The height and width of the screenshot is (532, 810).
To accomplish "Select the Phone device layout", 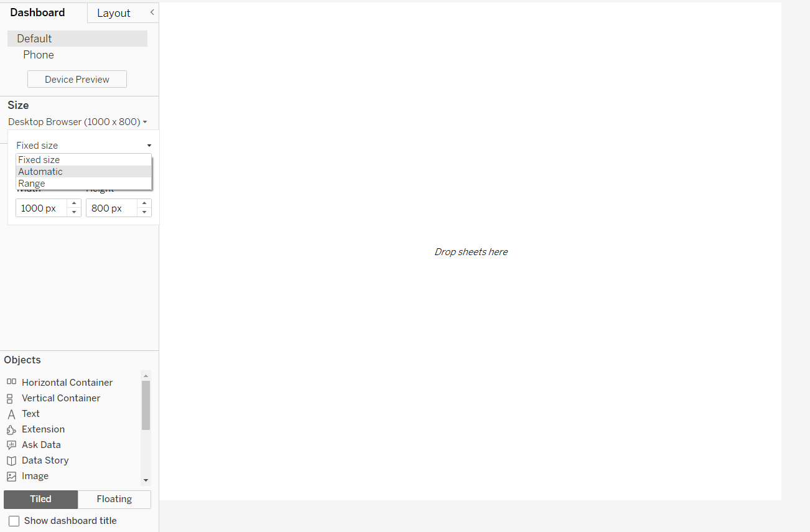I will tap(39, 55).
